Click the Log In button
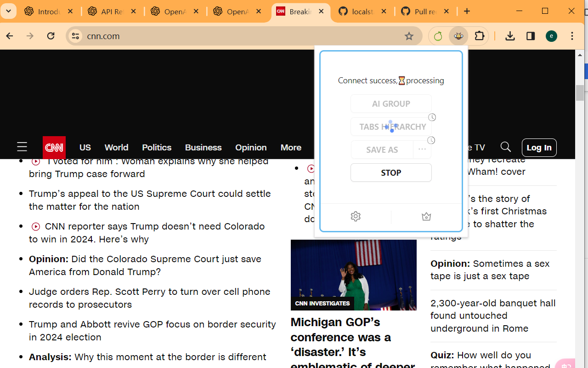 pos(539,148)
